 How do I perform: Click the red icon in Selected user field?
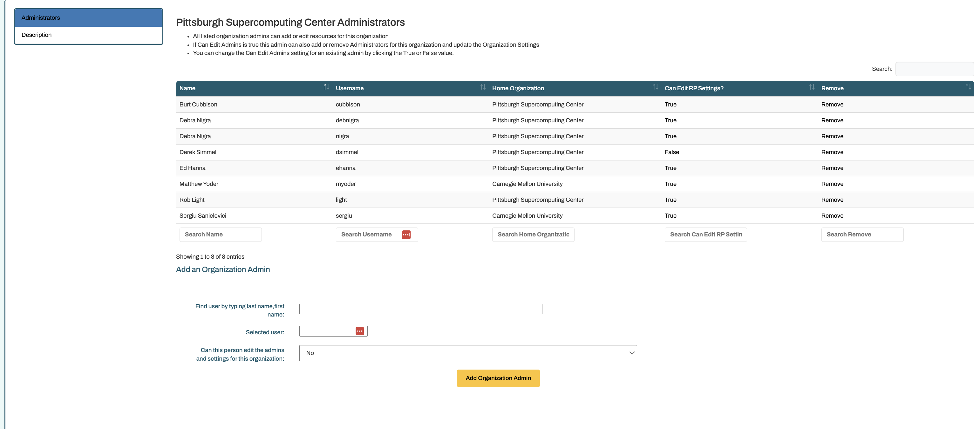[359, 331]
